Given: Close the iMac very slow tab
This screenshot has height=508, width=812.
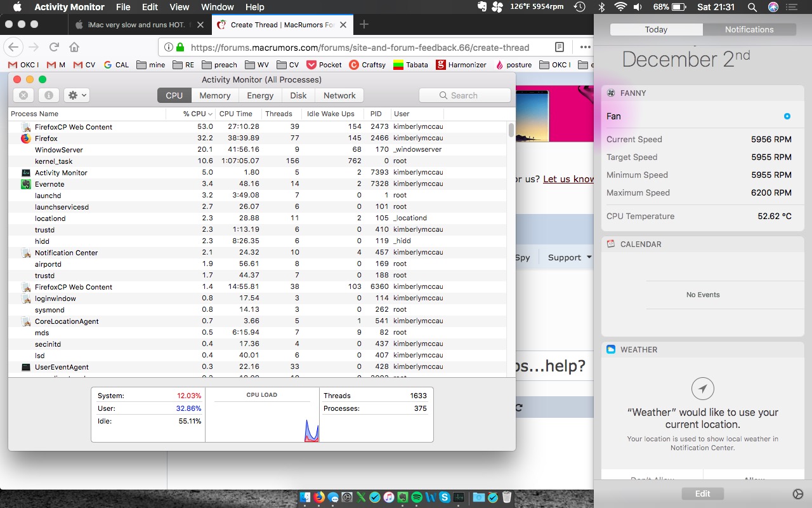Looking at the screenshot, I should pos(199,25).
